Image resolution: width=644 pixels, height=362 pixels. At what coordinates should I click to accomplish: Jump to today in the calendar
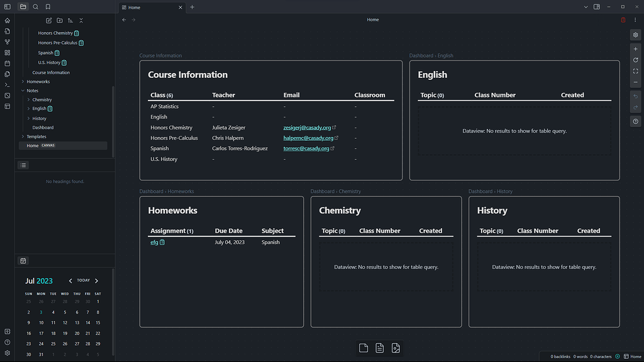[84, 281]
